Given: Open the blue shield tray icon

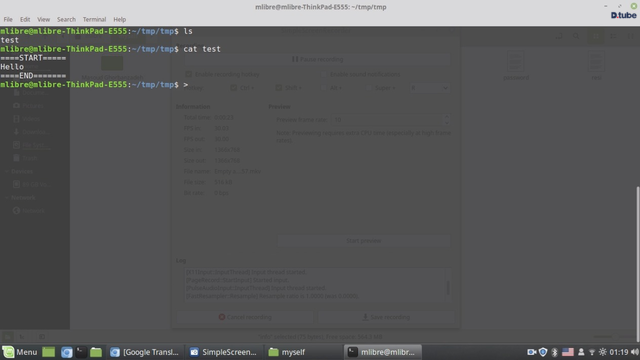Looking at the screenshot, I should point(543,352).
